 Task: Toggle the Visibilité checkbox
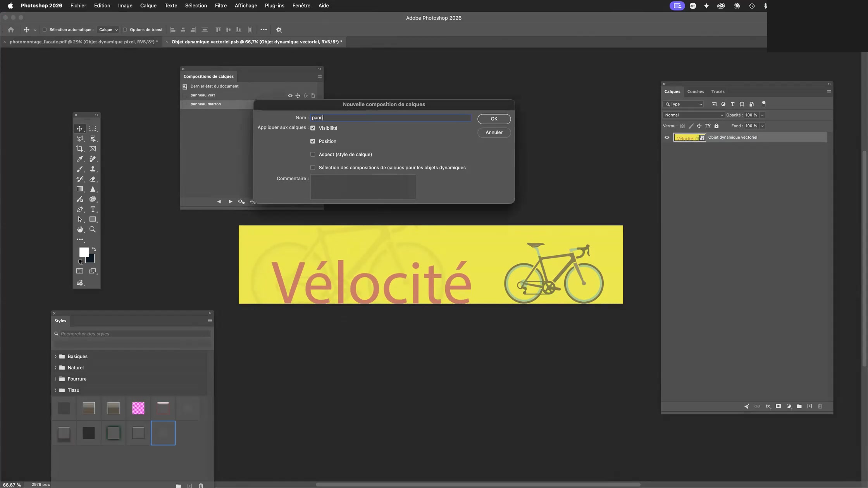click(313, 128)
